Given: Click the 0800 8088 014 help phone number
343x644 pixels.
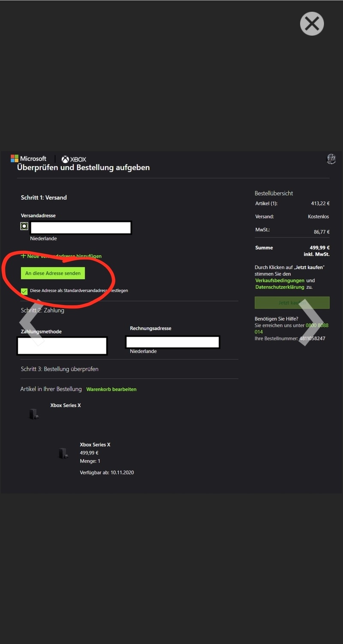Looking at the screenshot, I should point(292,328).
